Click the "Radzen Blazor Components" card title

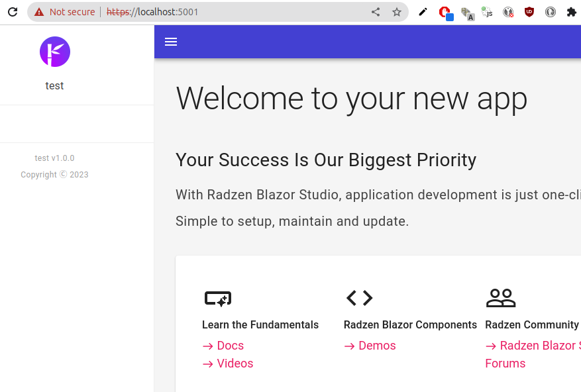(410, 325)
